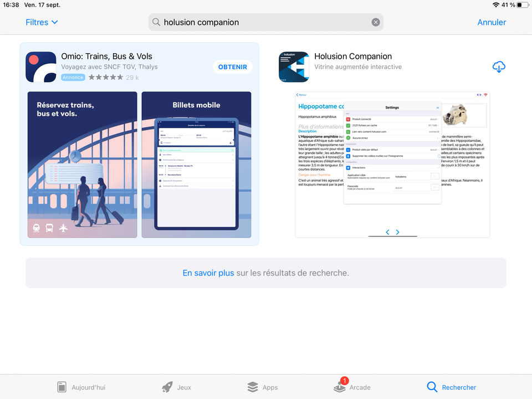Viewport: 532px width, 399px height.
Task: View the Holusion Companion settings screenshot
Action: click(392, 165)
